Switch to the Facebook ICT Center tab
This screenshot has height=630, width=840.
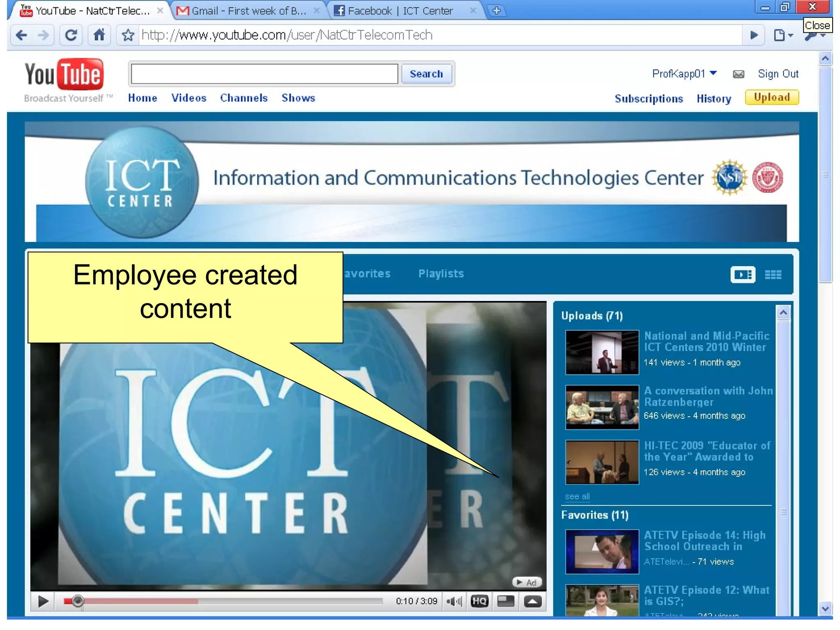click(x=404, y=11)
